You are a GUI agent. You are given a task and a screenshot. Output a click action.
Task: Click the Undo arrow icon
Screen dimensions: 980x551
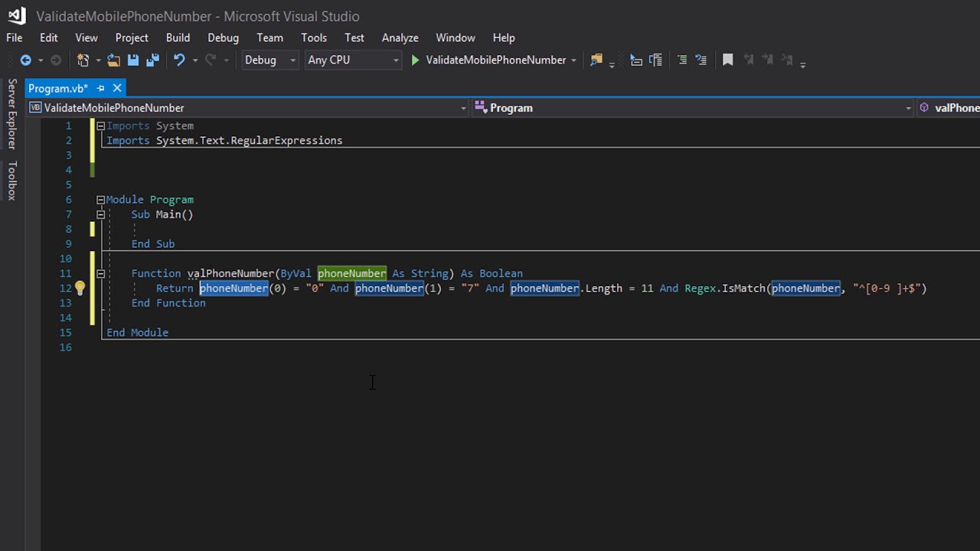179,60
